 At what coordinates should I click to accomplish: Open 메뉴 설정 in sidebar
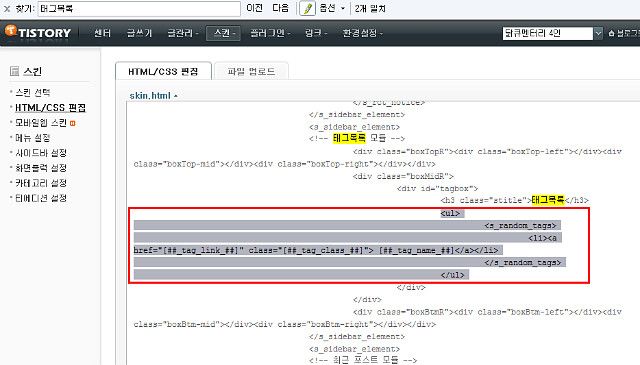(33, 138)
